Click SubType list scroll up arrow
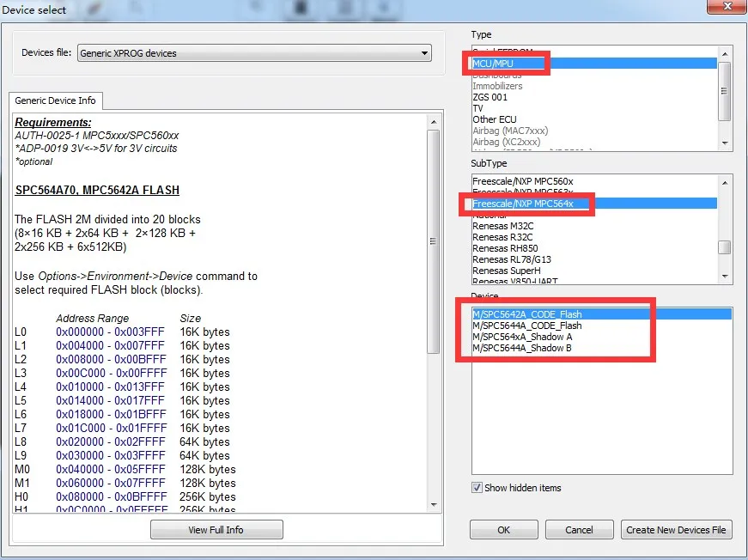Screen dimensions: 748x560 click(725, 183)
